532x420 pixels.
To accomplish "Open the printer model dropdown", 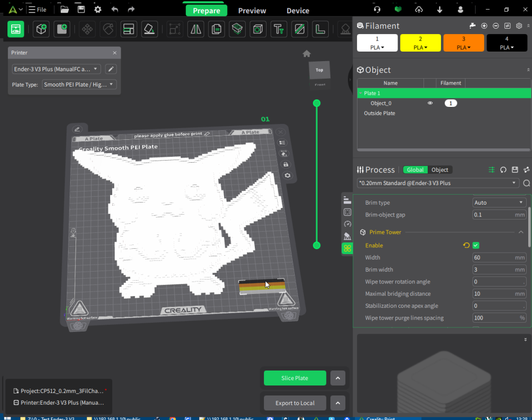I will coord(56,69).
